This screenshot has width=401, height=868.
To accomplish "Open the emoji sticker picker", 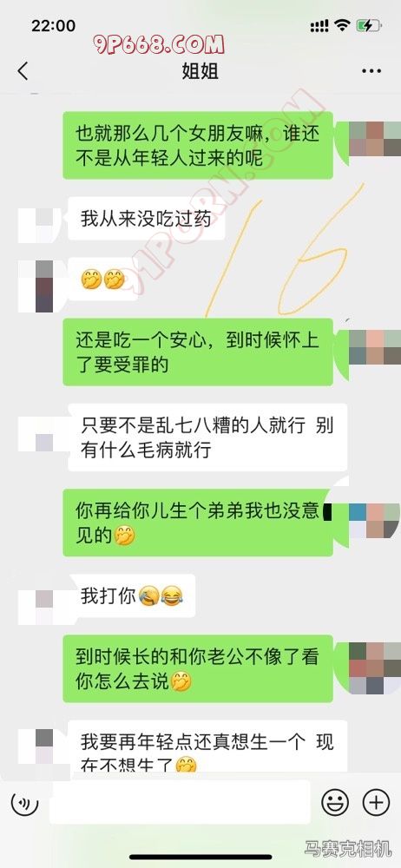I will coord(335,802).
